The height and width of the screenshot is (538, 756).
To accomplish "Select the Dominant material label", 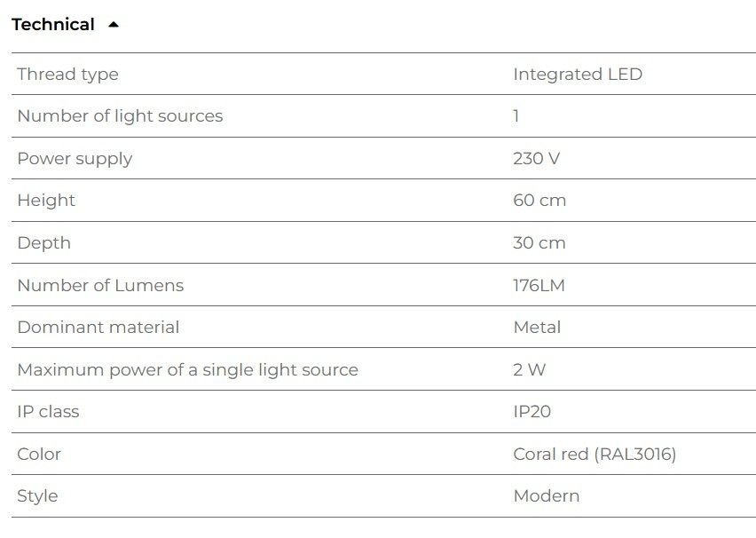I will coord(98,327).
